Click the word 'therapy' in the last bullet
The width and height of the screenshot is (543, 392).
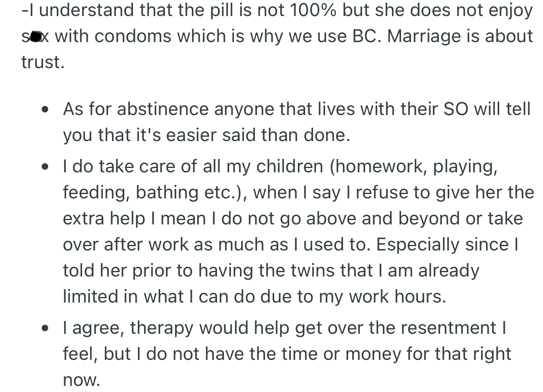click(x=161, y=329)
